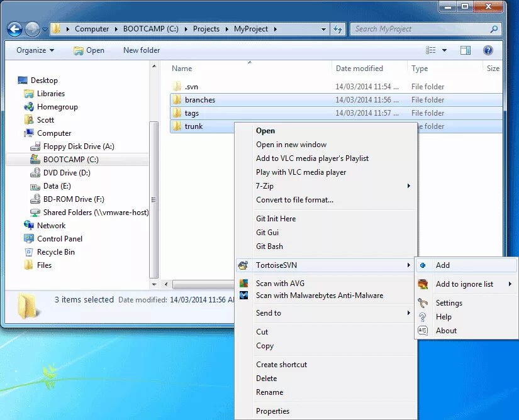Expand the 7-Zip submenu
The height and width of the screenshot is (420, 519).
(x=264, y=186)
